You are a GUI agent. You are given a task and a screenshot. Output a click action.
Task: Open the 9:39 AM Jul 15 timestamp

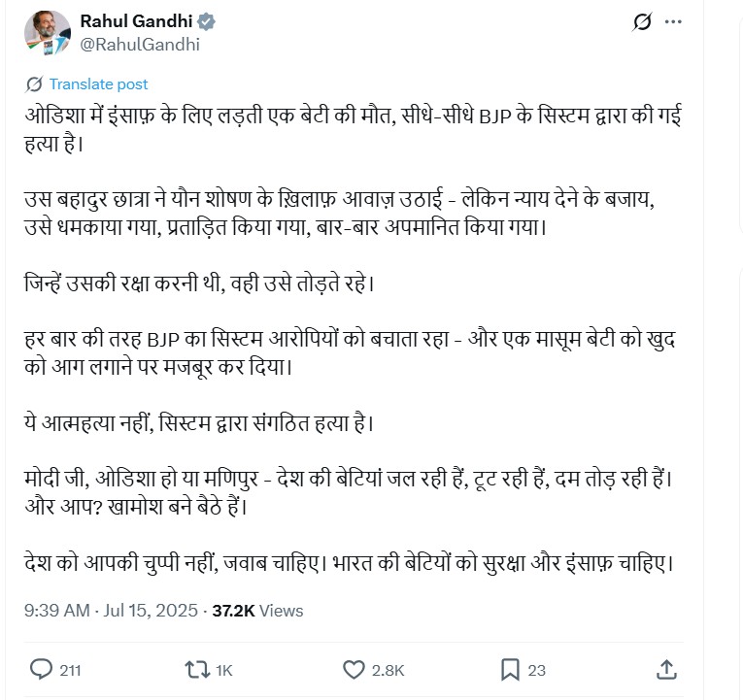111,611
